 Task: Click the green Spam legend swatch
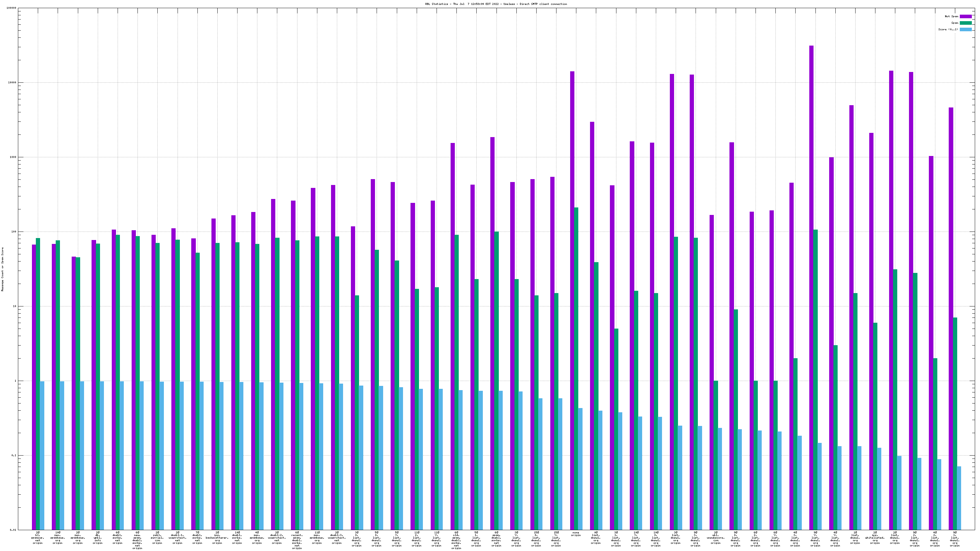[x=966, y=23]
